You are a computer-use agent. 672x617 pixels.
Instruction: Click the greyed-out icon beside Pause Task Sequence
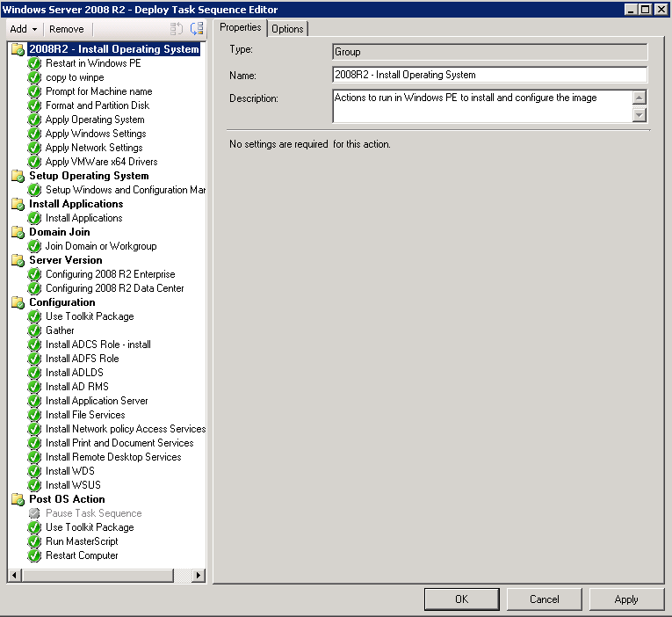(x=34, y=513)
